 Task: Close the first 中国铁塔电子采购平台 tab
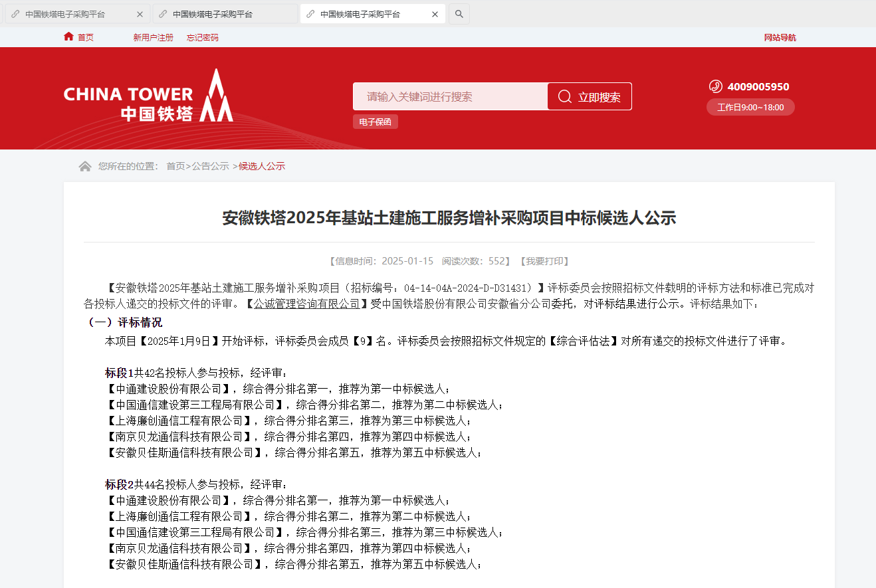pos(140,14)
